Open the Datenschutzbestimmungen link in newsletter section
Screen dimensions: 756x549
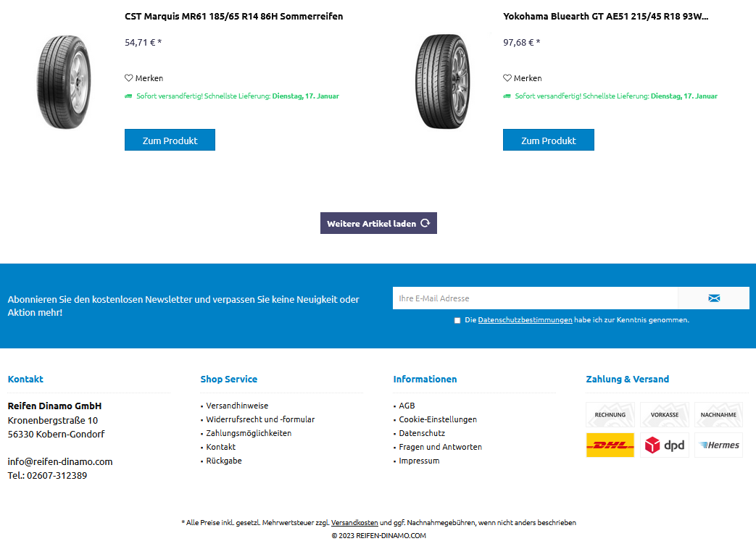[525, 320]
